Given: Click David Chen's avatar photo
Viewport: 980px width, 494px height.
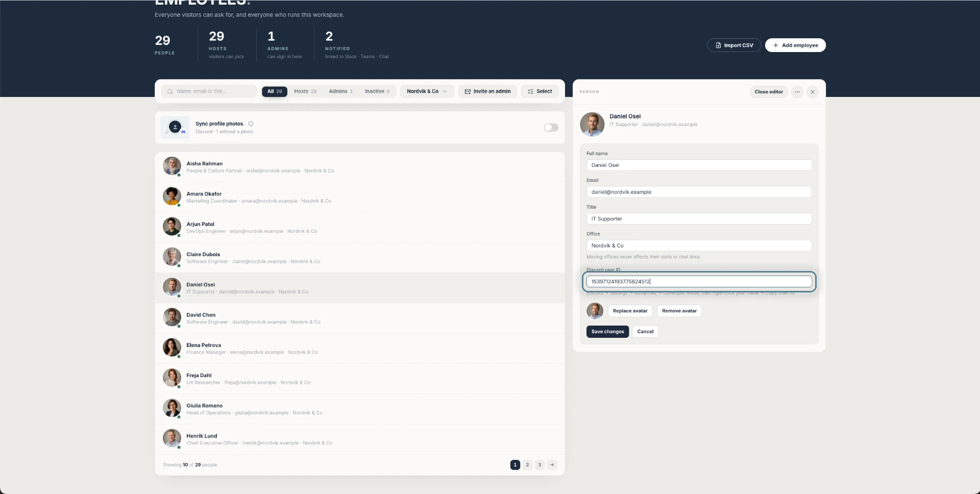Looking at the screenshot, I should pos(172,317).
